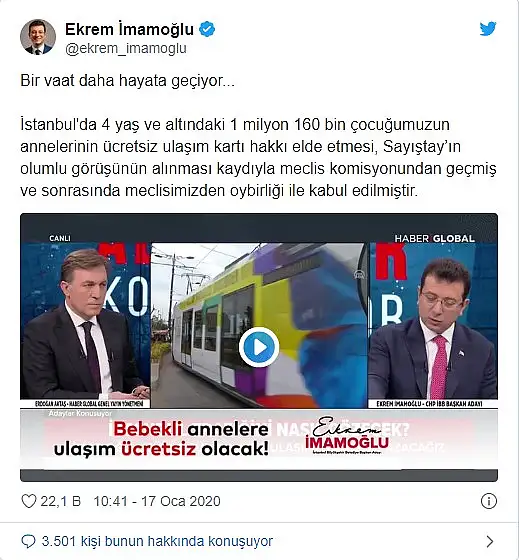Click the Twitter bird logo
The width and height of the screenshot is (519, 560).
coord(488,29)
